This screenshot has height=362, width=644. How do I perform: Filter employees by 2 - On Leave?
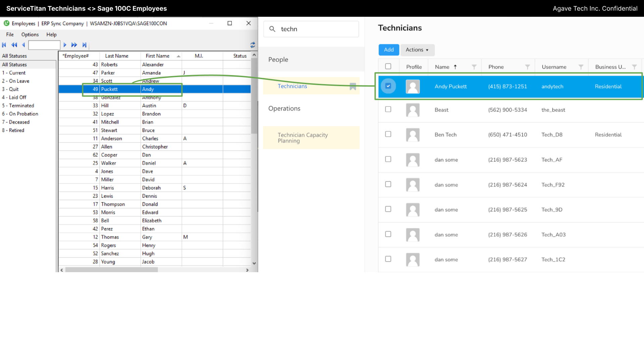tap(16, 81)
